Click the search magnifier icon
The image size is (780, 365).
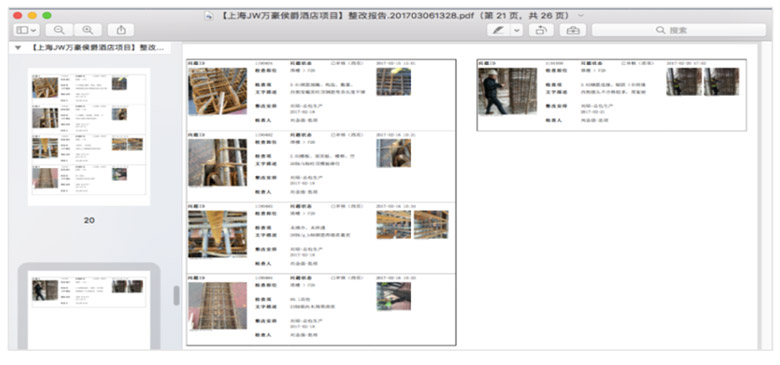point(660,30)
